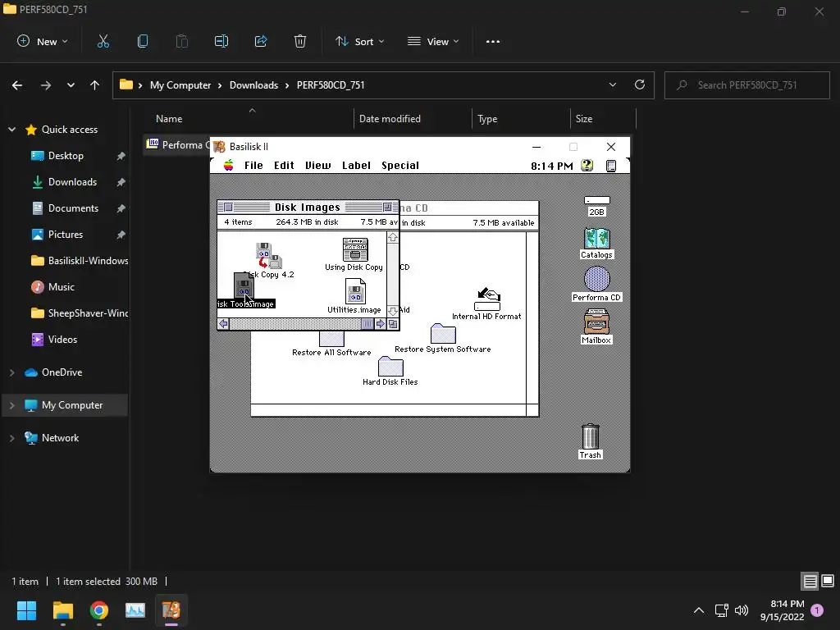
Task: Open Desktop in Quick access
Action: click(x=66, y=156)
